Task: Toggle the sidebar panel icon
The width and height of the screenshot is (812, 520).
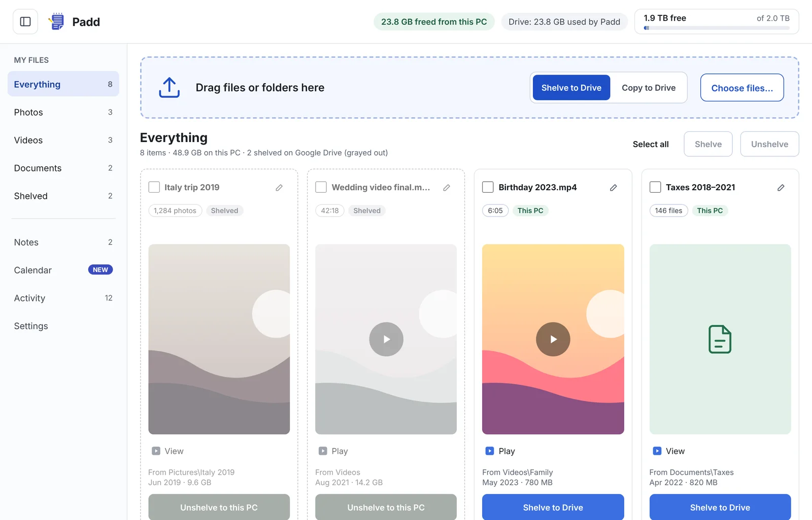Action: [x=25, y=22]
